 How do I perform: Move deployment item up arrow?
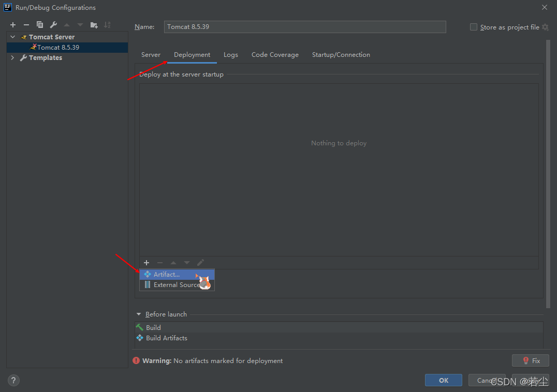pyautogui.click(x=173, y=263)
